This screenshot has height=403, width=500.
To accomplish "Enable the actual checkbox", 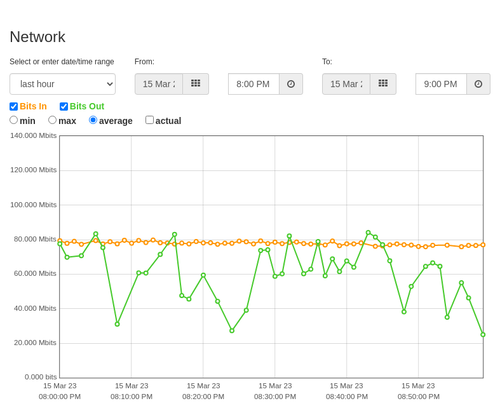I will pos(149,120).
